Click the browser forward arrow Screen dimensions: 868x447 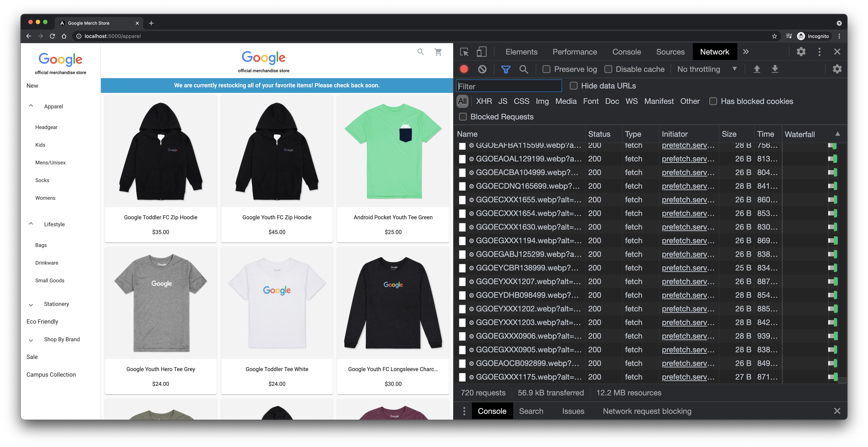click(40, 36)
